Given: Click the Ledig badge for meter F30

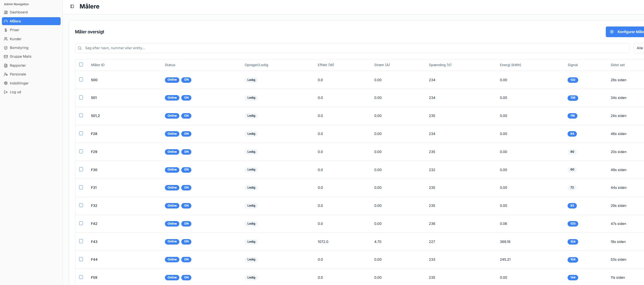Looking at the screenshot, I should (x=251, y=170).
